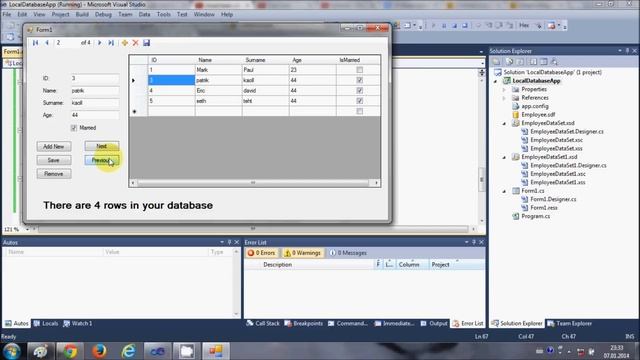The width and height of the screenshot is (640, 360).
Task: Select Form1.resx file
Action: coord(544,208)
